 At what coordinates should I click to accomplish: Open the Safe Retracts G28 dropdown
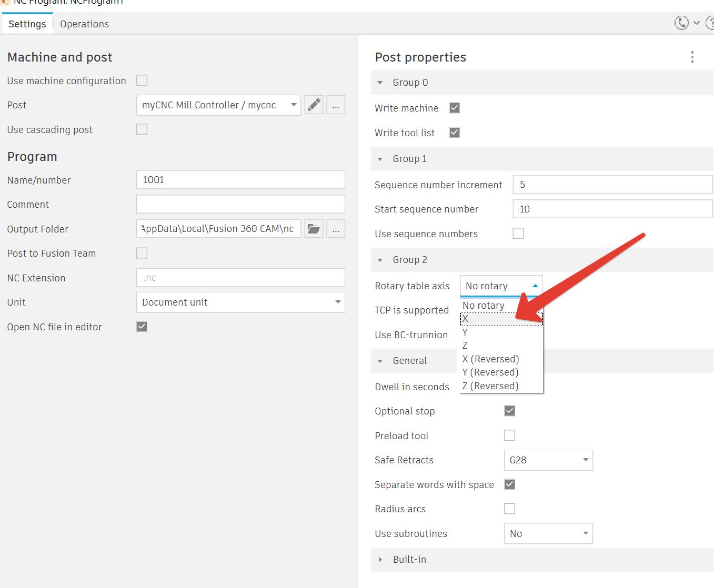(x=548, y=460)
